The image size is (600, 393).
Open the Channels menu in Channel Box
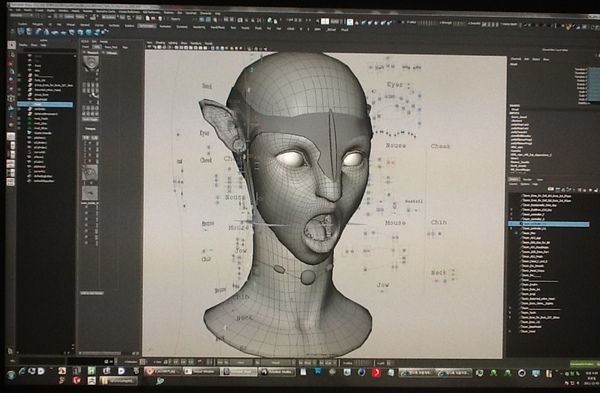point(516,59)
